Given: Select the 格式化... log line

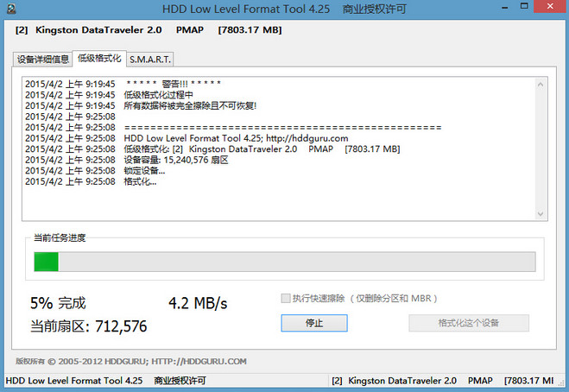Looking at the screenshot, I should [91, 182].
